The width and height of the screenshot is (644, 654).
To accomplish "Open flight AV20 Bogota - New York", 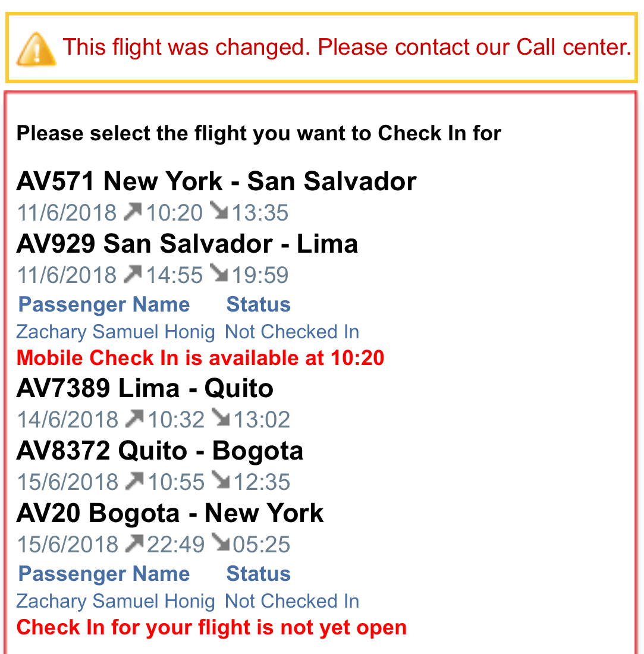I will tap(169, 513).
